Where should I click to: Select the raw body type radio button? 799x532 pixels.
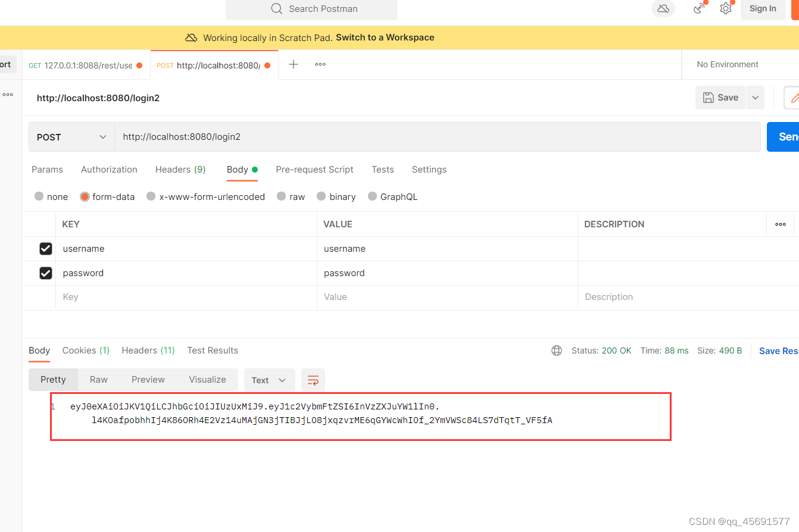pyautogui.click(x=280, y=196)
